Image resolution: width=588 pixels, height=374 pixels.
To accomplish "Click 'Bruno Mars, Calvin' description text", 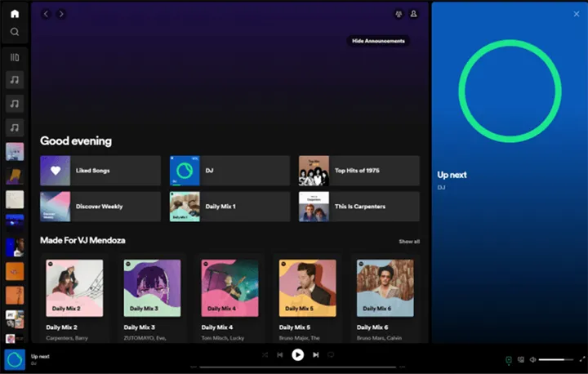I will 379,338.
